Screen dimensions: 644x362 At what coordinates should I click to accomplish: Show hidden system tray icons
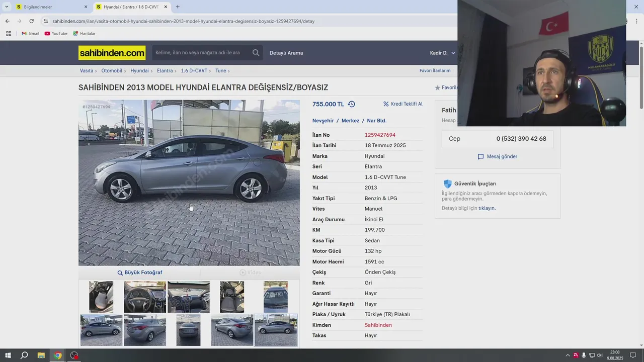tap(568, 355)
